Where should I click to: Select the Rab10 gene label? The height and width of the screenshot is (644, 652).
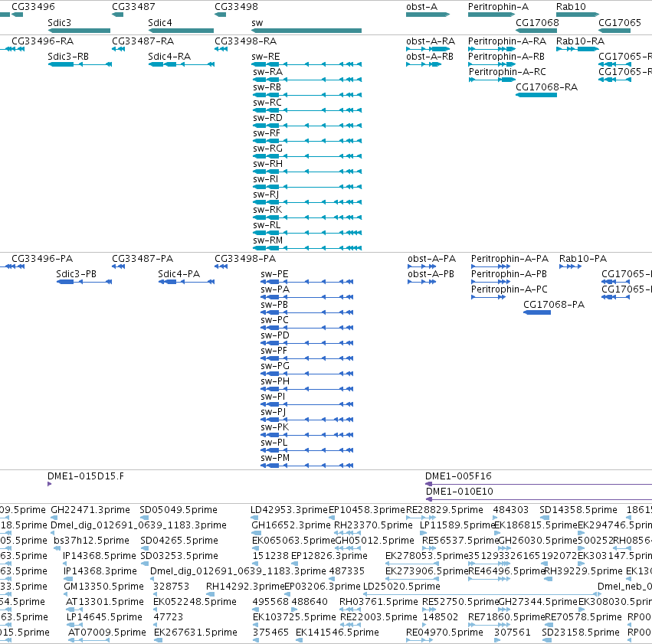pyautogui.click(x=571, y=7)
